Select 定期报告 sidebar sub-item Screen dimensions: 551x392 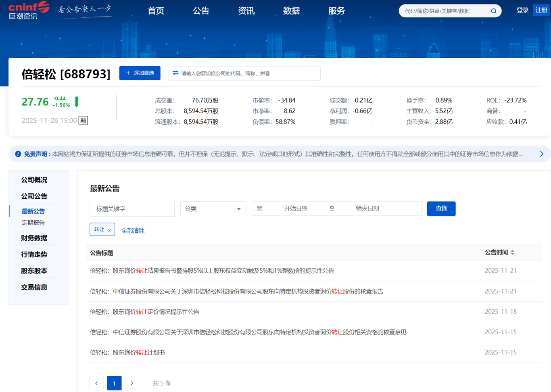click(x=33, y=223)
